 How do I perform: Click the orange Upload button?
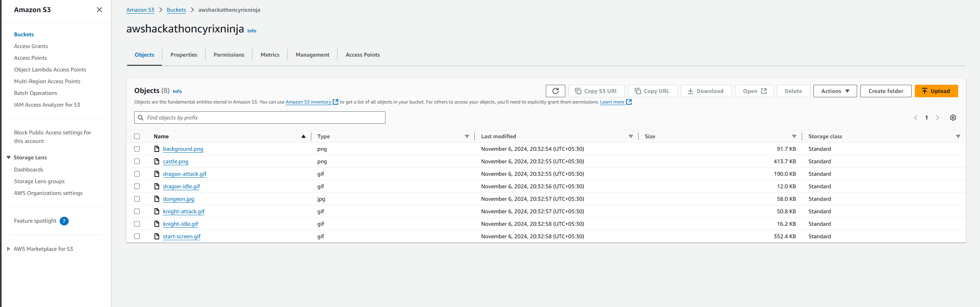(x=936, y=91)
